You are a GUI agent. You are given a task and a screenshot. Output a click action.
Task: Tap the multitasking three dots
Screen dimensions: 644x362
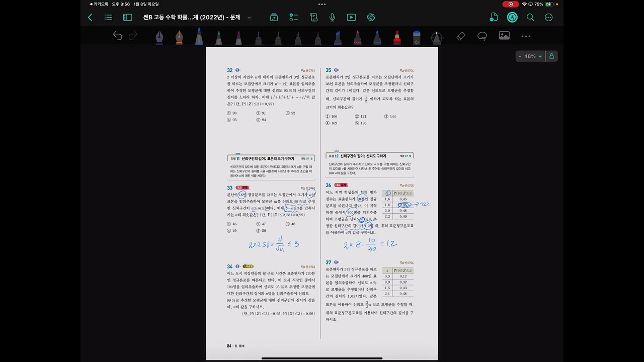click(x=322, y=4)
